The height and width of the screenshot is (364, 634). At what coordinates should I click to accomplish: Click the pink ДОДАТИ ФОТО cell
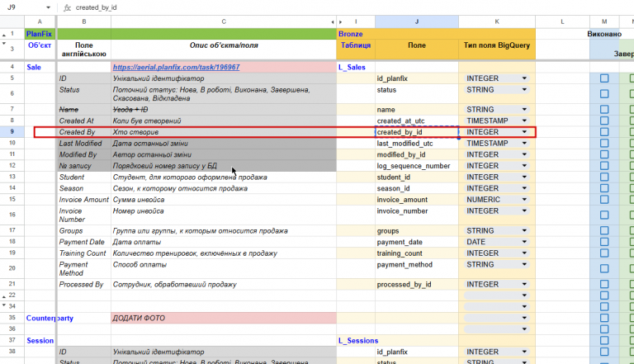[224, 318]
